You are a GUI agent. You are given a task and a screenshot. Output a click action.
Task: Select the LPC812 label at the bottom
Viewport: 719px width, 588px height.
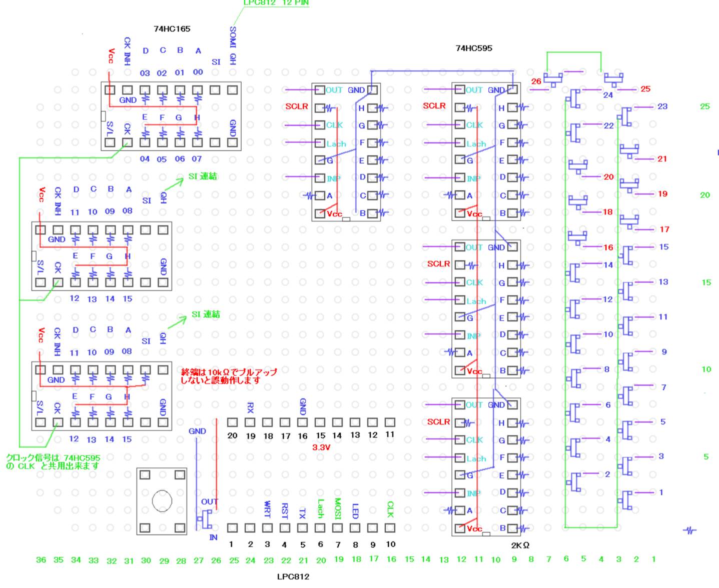[293, 576]
